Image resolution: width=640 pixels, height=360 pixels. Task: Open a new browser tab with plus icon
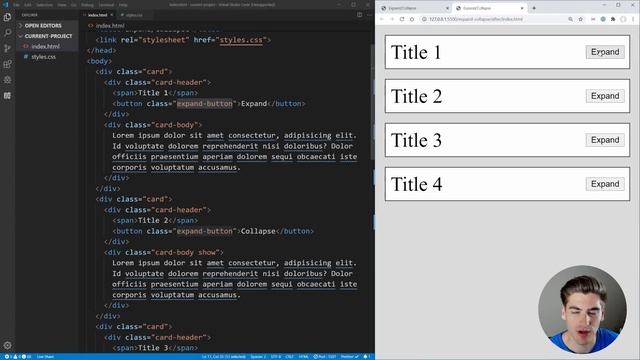(534, 8)
